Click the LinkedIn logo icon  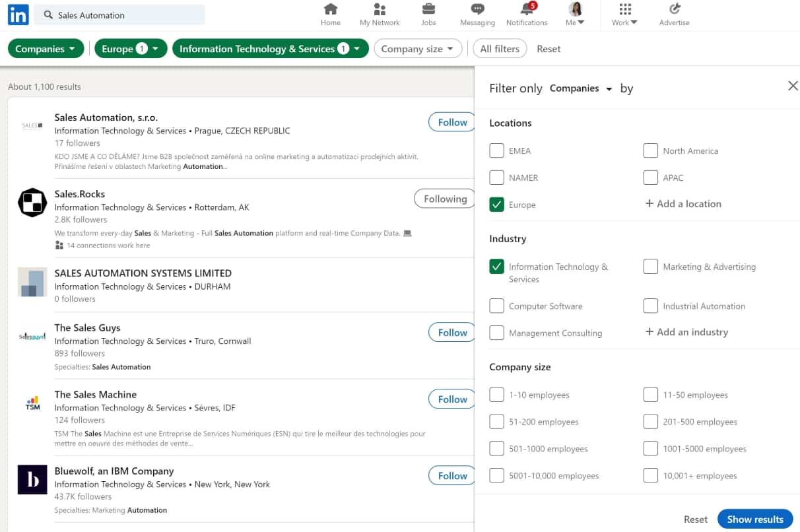click(18, 15)
